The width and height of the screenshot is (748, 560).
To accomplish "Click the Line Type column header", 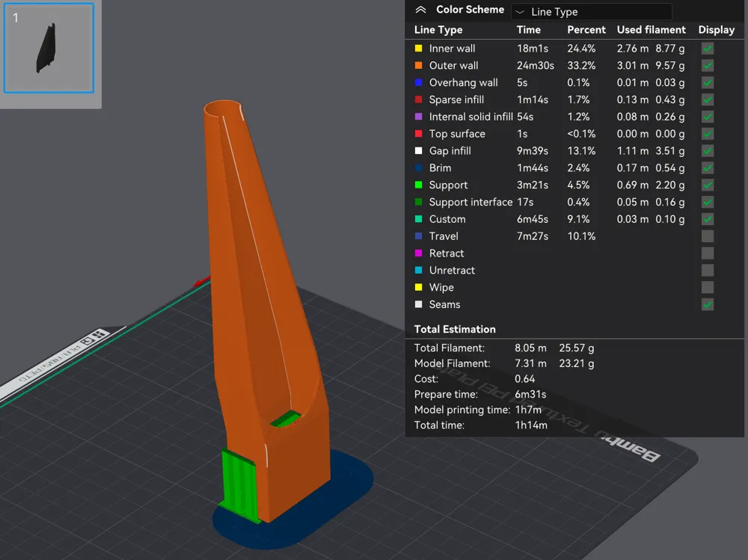I will pyautogui.click(x=438, y=30).
